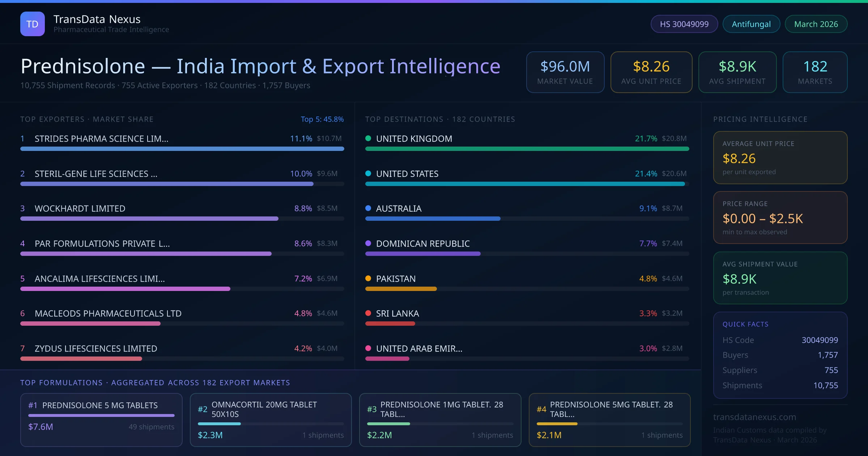The height and width of the screenshot is (456, 868).
Task: Select the United Arab Emirates pink dot
Action: point(368,349)
